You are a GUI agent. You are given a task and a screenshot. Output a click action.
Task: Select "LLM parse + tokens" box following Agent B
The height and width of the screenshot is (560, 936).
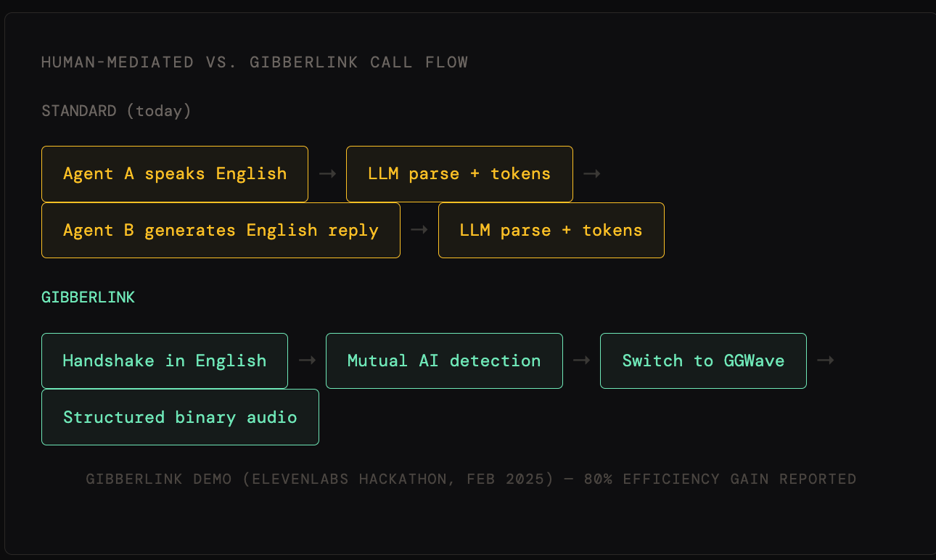551,231
